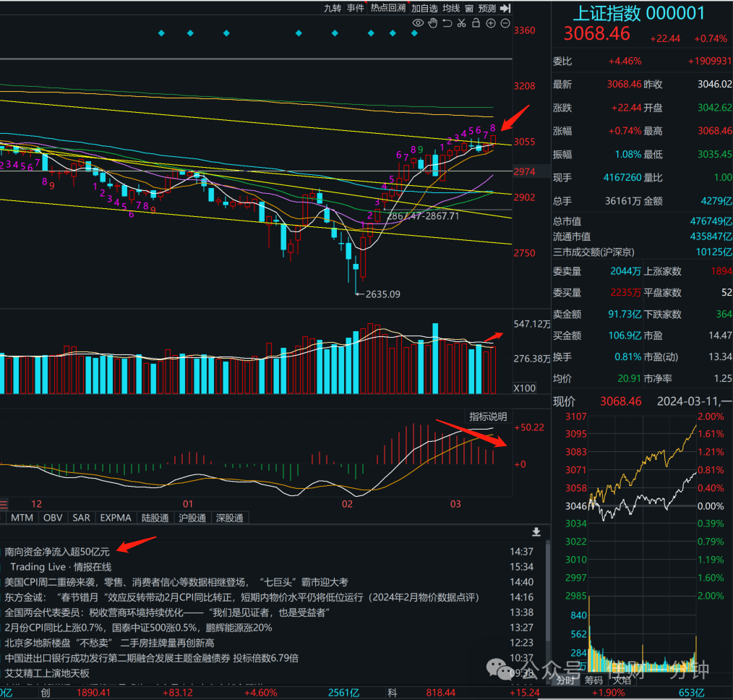Click the 14:37 news timestamp
The image size is (733, 700).
tap(521, 552)
